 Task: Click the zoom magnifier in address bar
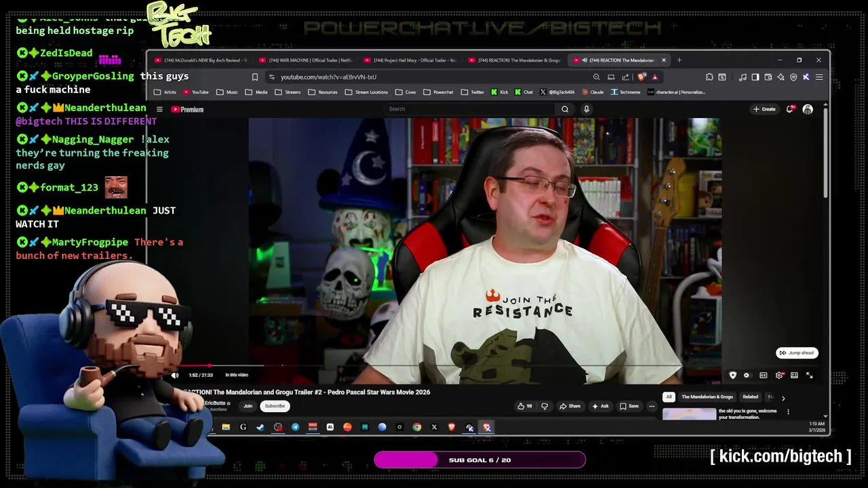(596, 77)
